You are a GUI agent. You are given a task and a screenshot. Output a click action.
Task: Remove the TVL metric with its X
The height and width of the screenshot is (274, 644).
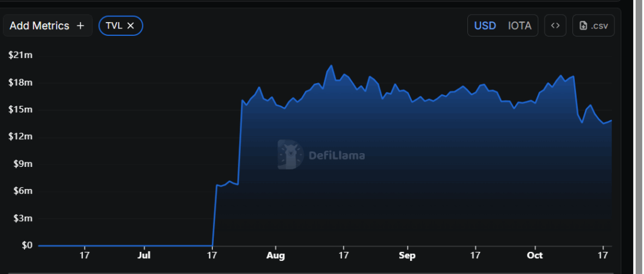[131, 26]
